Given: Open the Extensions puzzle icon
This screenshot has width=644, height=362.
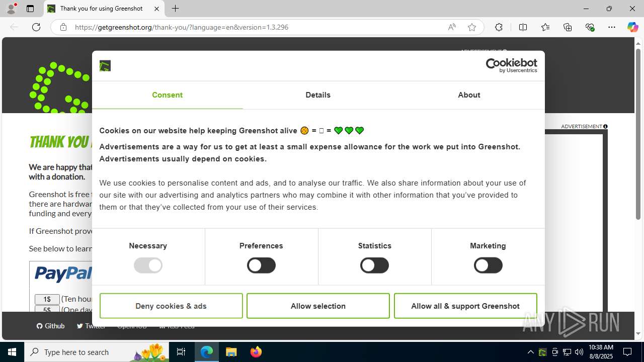Looking at the screenshot, I should click(499, 27).
